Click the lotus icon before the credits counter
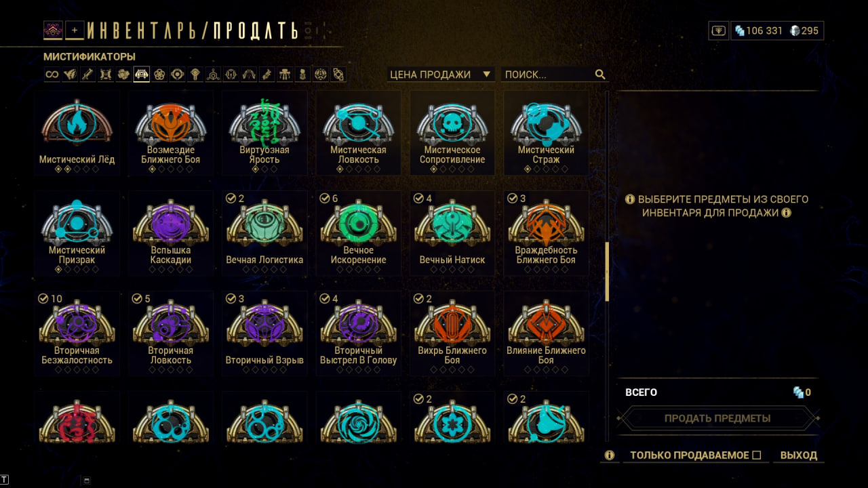Image resolution: width=868 pixels, height=488 pixels. 718,30
